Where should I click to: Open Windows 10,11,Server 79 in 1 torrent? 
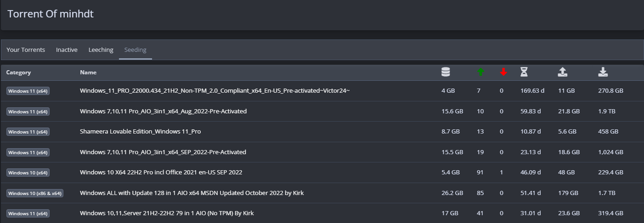[167, 213]
